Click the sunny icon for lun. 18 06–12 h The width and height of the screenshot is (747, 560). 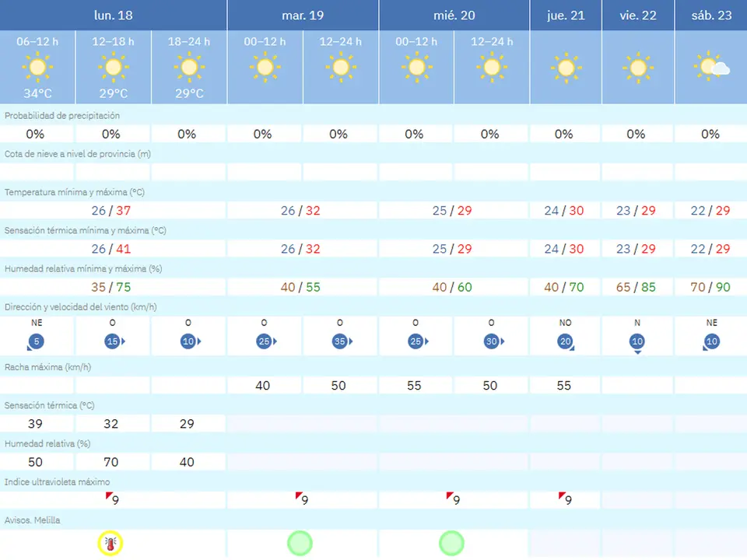click(x=37, y=67)
